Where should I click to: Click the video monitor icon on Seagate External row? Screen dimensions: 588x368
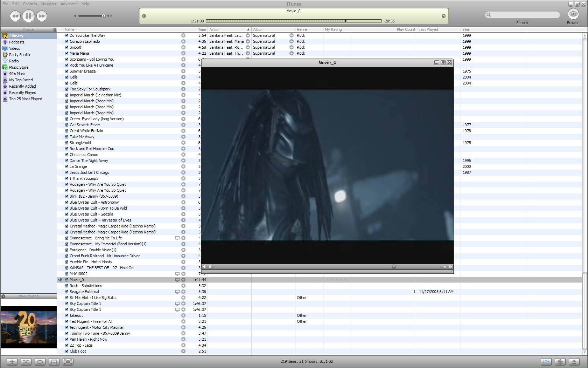177,292
